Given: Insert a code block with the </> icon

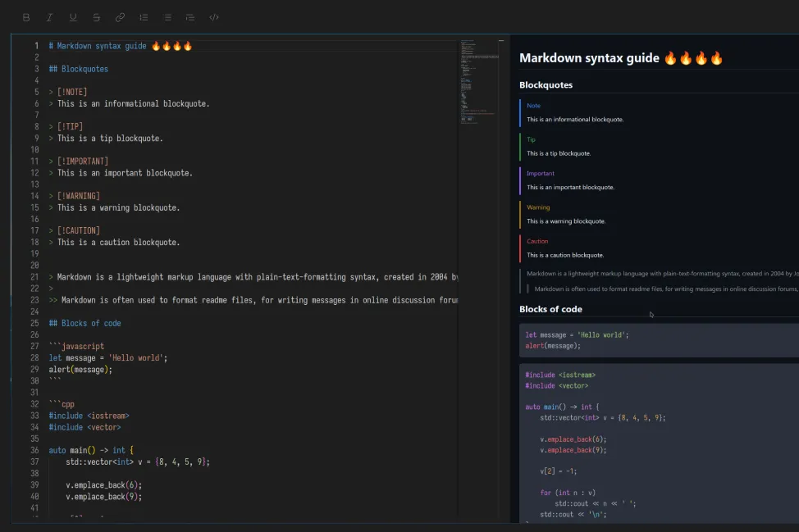Looking at the screenshot, I should pos(213,16).
